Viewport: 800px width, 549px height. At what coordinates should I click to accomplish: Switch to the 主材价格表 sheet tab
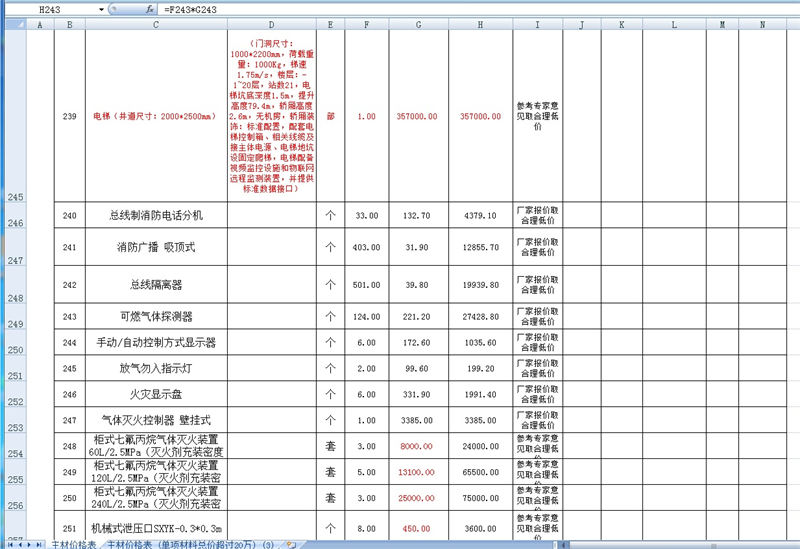pyautogui.click(x=74, y=544)
